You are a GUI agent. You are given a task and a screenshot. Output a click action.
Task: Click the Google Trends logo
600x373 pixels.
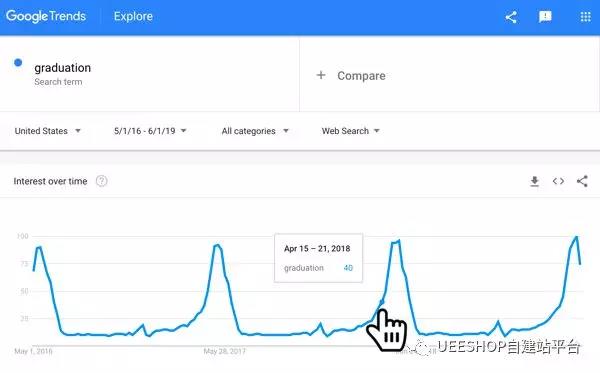point(46,16)
